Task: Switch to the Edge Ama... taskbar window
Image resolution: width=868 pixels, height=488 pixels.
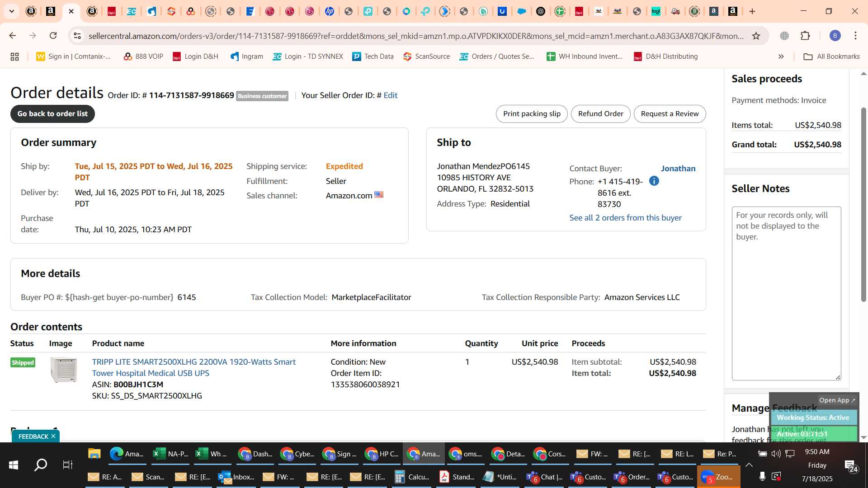Action: point(127,454)
